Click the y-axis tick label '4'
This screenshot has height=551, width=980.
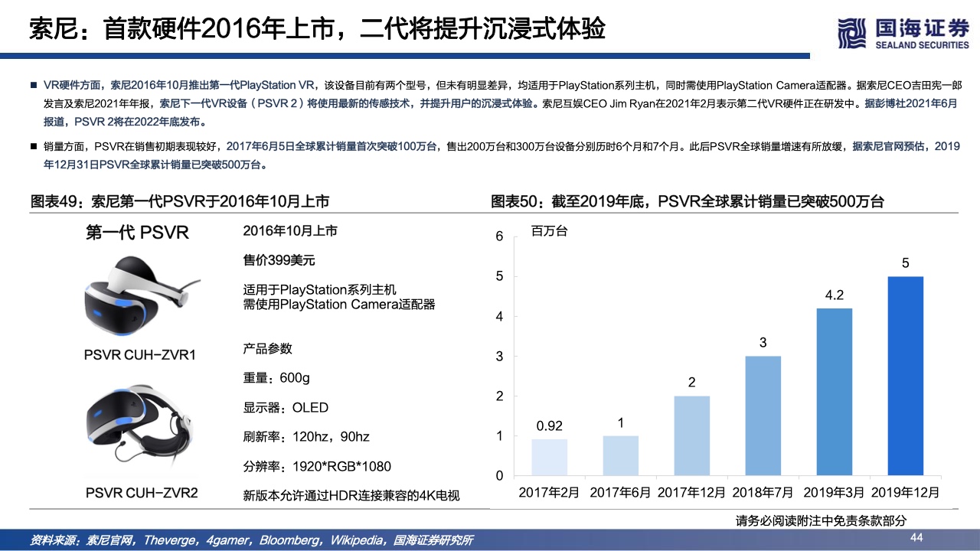[499, 317]
